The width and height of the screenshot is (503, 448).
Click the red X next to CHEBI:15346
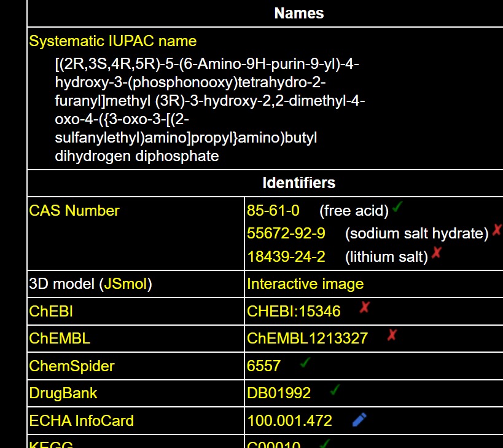[x=364, y=307]
